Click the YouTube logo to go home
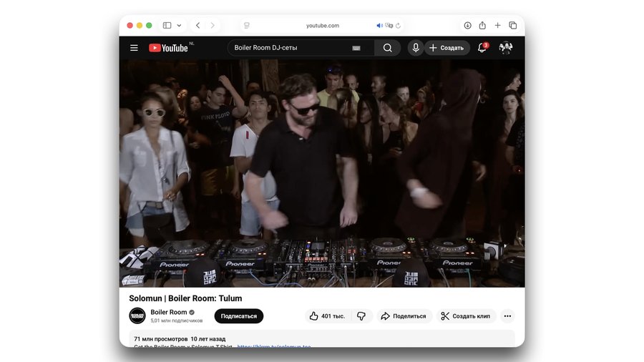 [x=169, y=48]
